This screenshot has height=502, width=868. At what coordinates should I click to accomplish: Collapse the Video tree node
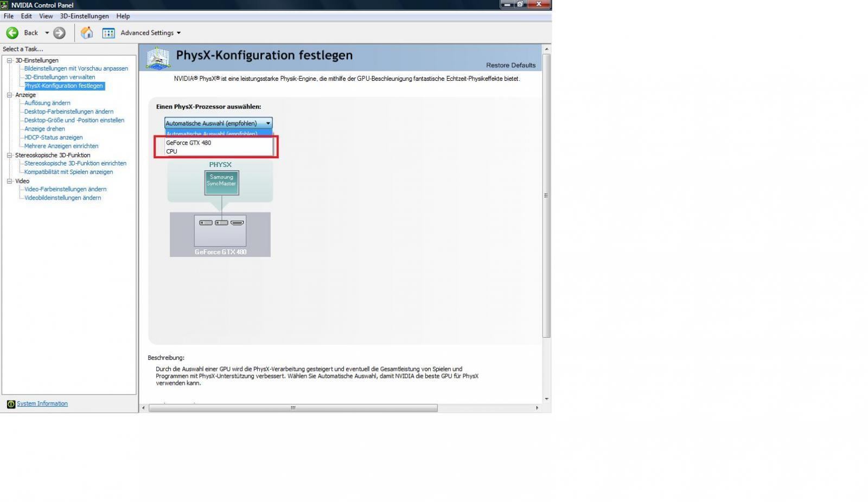(9, 181)
